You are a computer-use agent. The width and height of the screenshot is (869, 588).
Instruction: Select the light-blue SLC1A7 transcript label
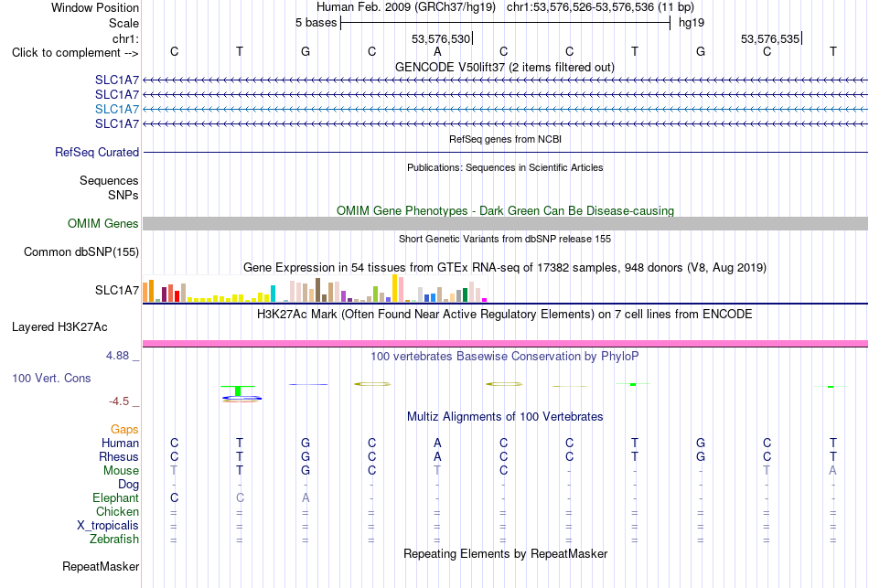(117, 109)
